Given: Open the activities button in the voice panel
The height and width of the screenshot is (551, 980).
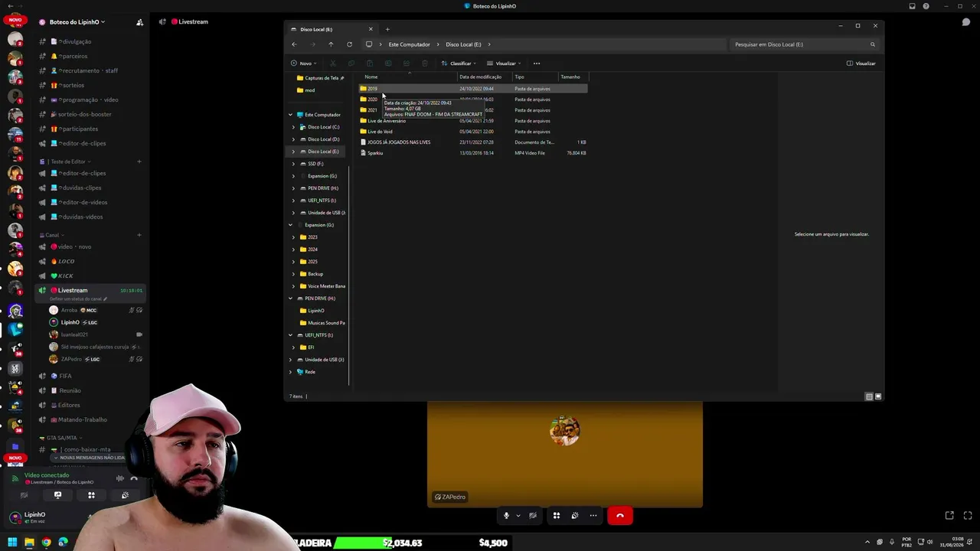Looking at the screenshot, I should click(x=91, y=495).
